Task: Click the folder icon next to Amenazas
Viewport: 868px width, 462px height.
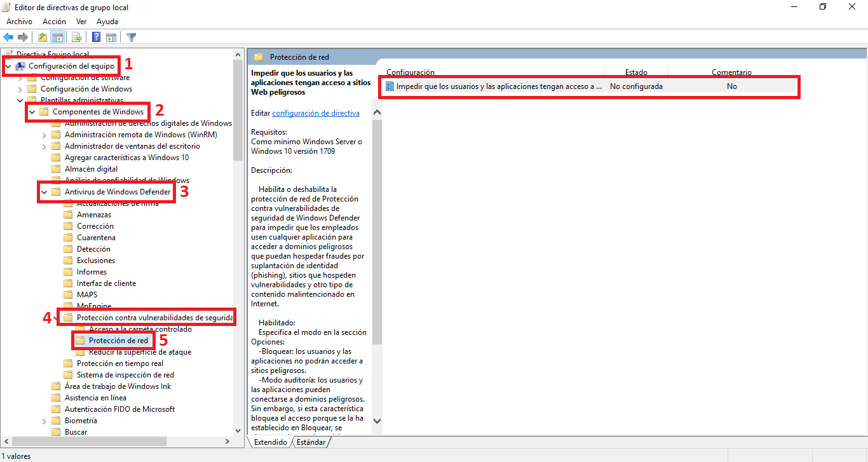Action: click(69, 215)
